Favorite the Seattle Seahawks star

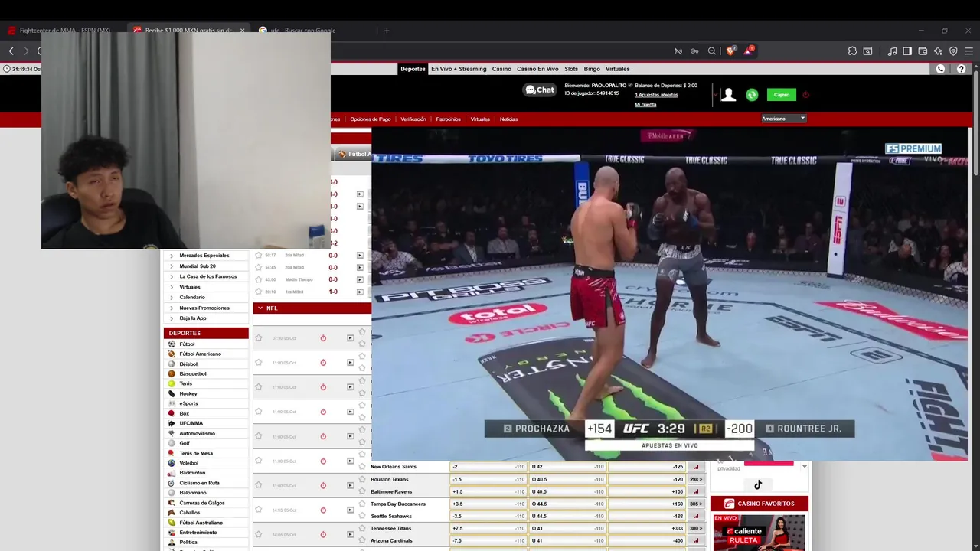362,516
